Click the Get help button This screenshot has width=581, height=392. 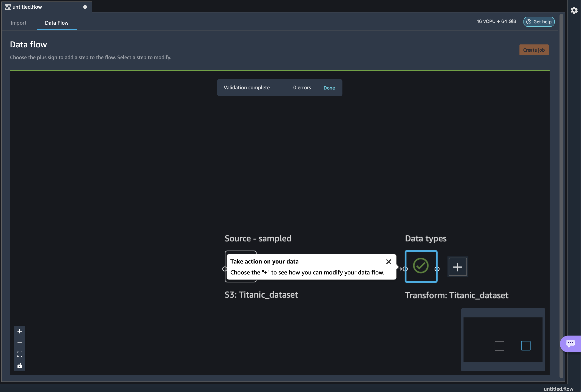coord(539,22)
